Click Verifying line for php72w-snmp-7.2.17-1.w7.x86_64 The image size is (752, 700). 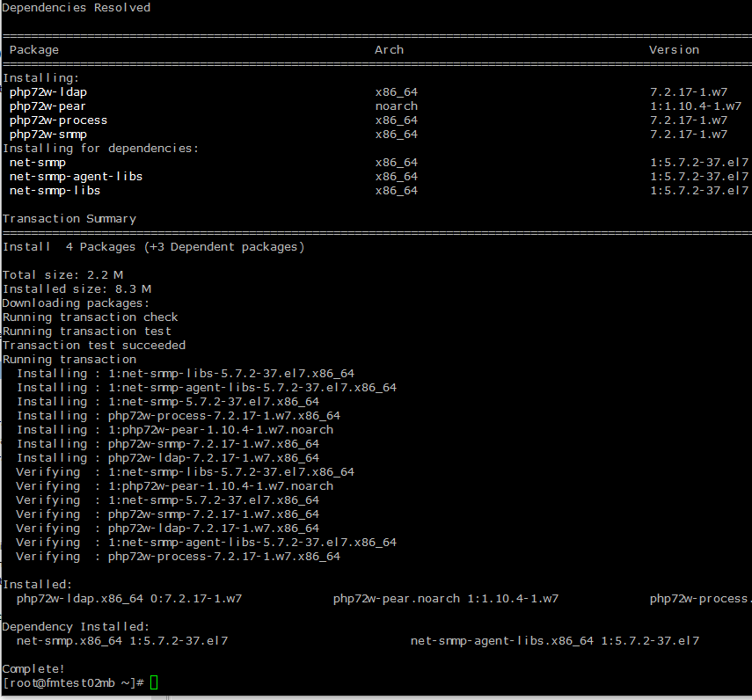(x=167, y=514)
